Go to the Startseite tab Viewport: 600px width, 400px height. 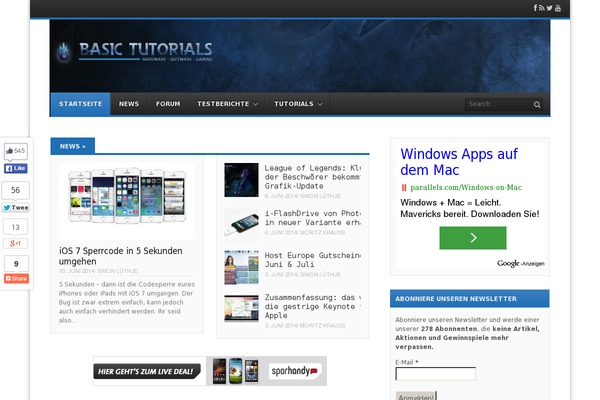click(80, 104)
